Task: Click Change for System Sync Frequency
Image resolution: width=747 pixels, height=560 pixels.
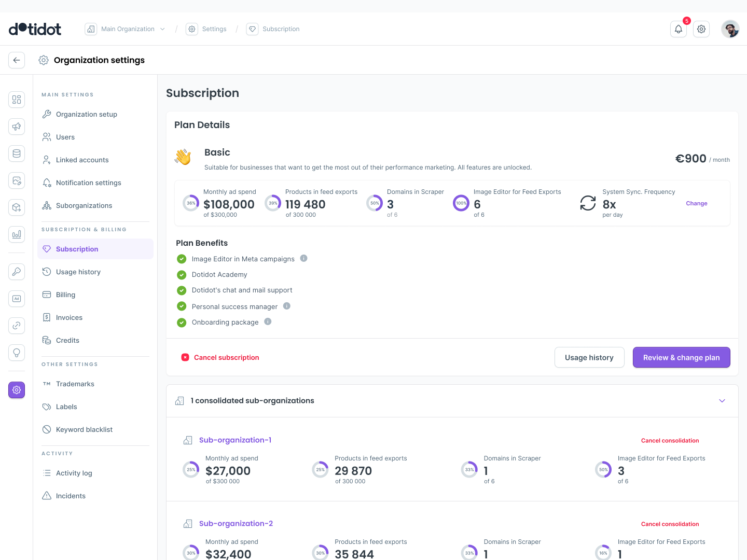Action: point(696,203)
